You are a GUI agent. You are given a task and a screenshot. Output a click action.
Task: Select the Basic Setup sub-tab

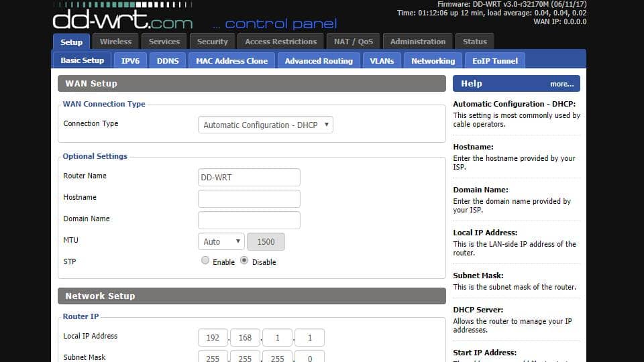pos(82,60)
